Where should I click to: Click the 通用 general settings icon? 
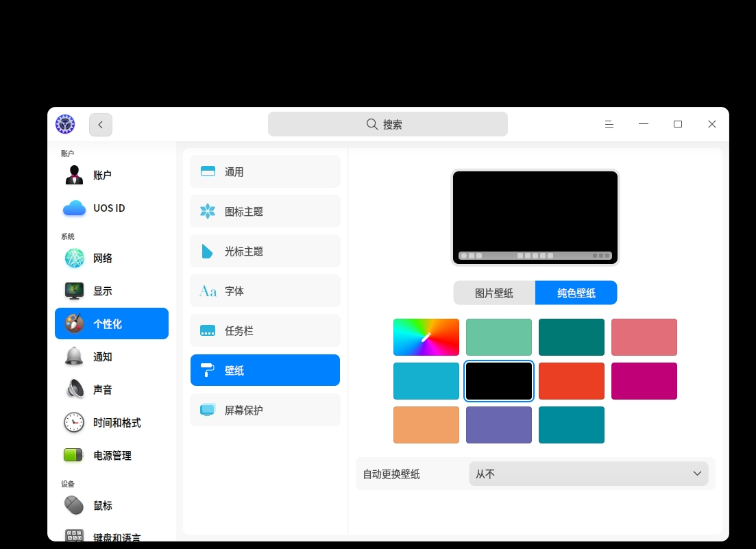(x=208, y=171)
